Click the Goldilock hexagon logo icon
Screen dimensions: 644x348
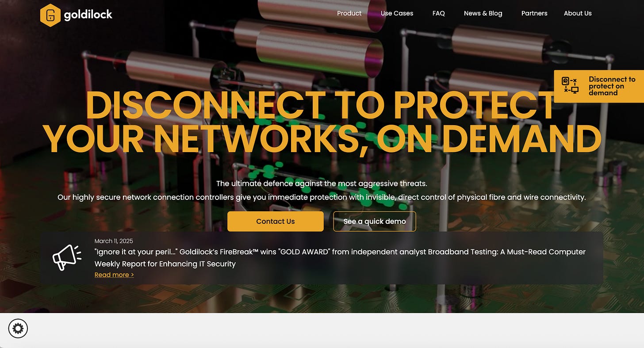click(x=50, y=15)
